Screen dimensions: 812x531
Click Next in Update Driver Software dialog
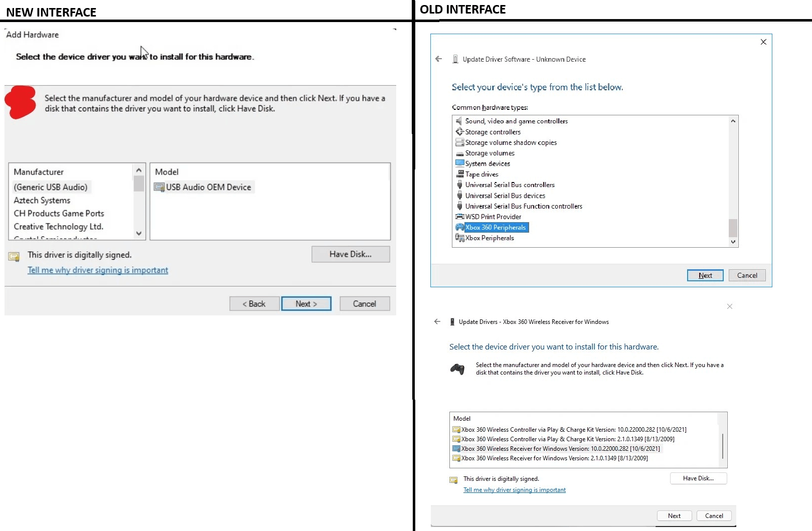tap(705, 275)
